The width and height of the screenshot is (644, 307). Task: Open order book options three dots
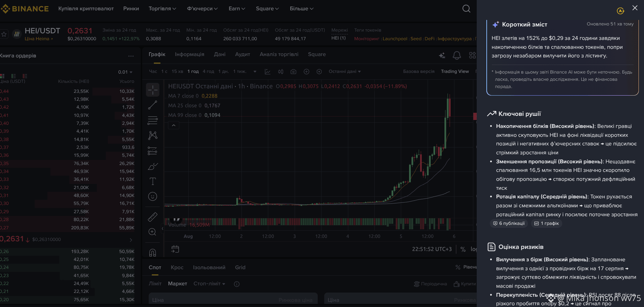[x=131, y=56]
